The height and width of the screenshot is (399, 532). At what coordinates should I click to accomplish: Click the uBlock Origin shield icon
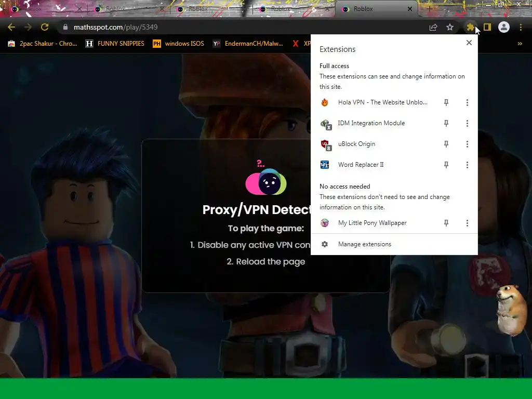pos(326,145)
